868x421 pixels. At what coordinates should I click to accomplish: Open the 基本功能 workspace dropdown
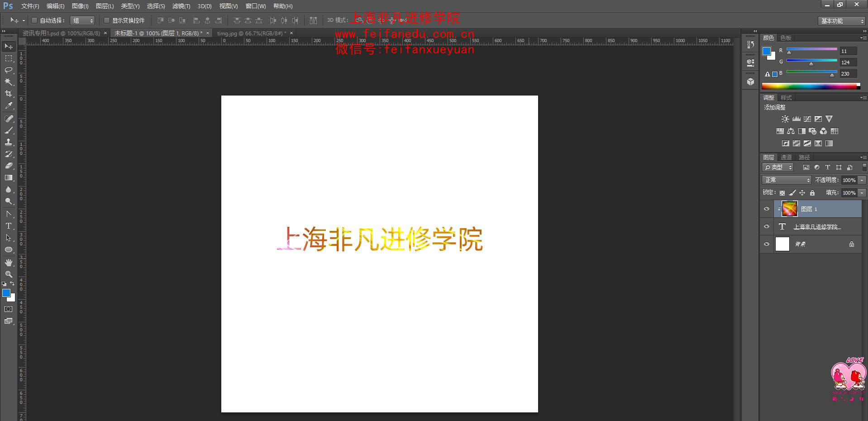tap(842, 21)
